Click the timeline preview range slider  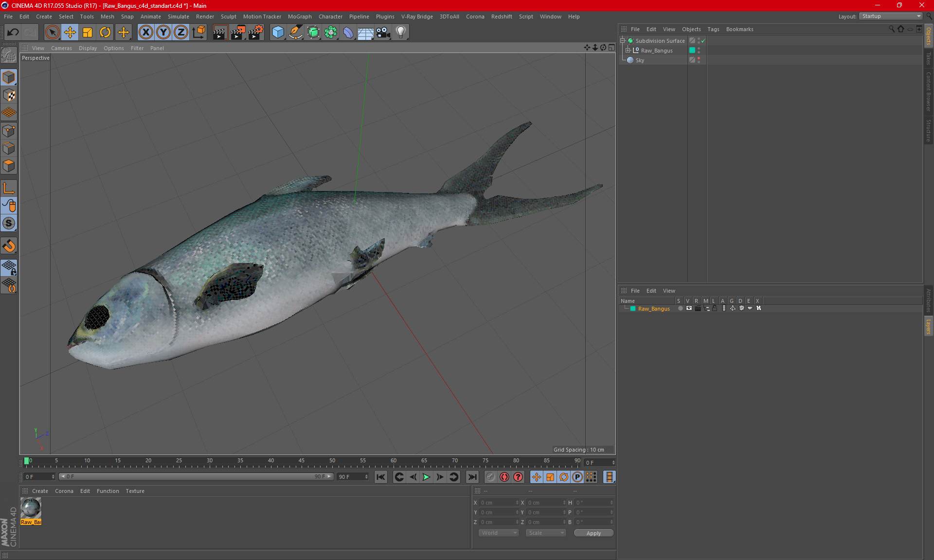[x=196, y=477]
